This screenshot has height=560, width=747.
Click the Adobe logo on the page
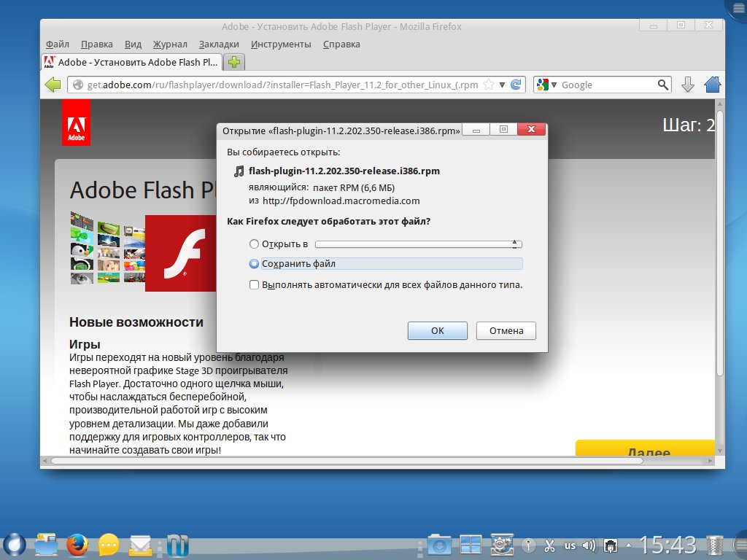(76, 122)
